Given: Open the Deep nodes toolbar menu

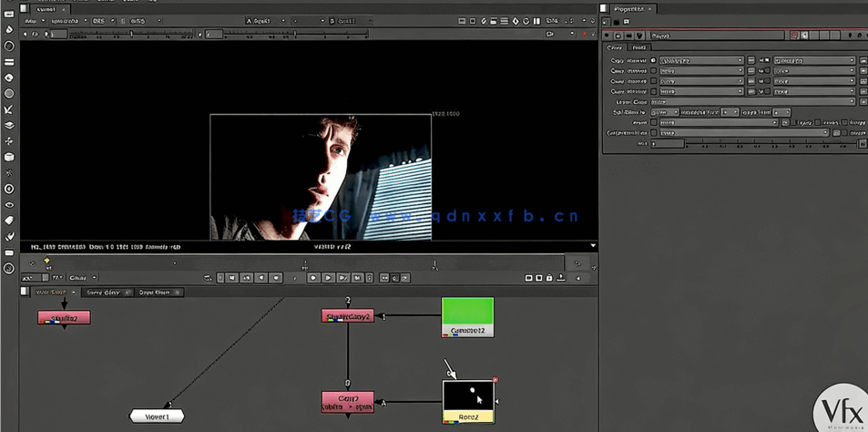Looking at the screenshot, I should pyautogui.click(x=9, y=189).
